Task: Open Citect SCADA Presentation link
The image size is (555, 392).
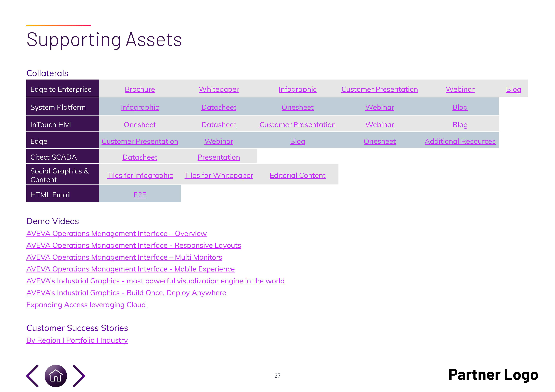Action: [x=219, y=157]
